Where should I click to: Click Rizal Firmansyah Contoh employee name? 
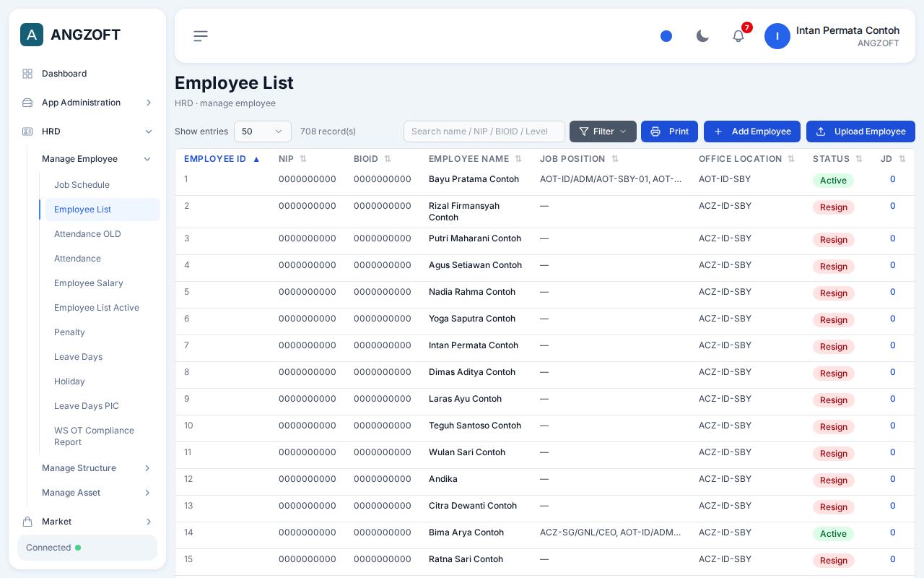click(464, 212)
